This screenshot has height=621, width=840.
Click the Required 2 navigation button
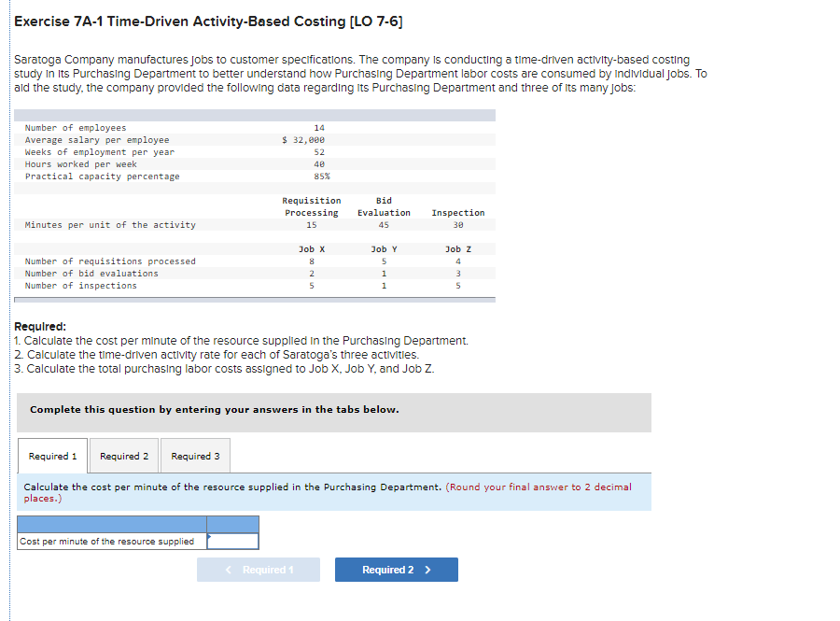pos(396,570)
